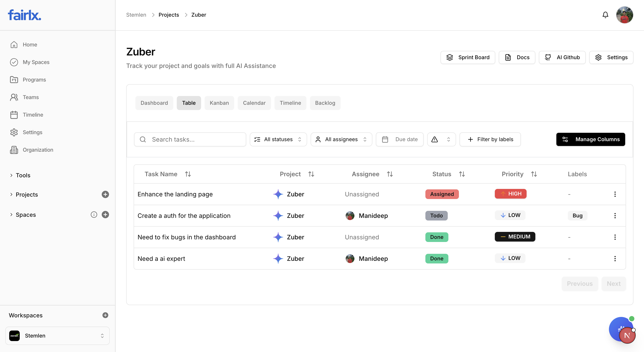Open the AI assistant floating button

pos(622,329)
